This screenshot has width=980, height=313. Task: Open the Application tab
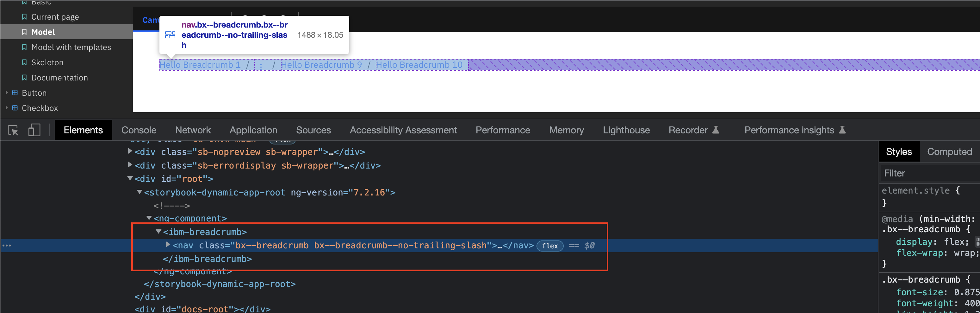(x=253, y=130)
